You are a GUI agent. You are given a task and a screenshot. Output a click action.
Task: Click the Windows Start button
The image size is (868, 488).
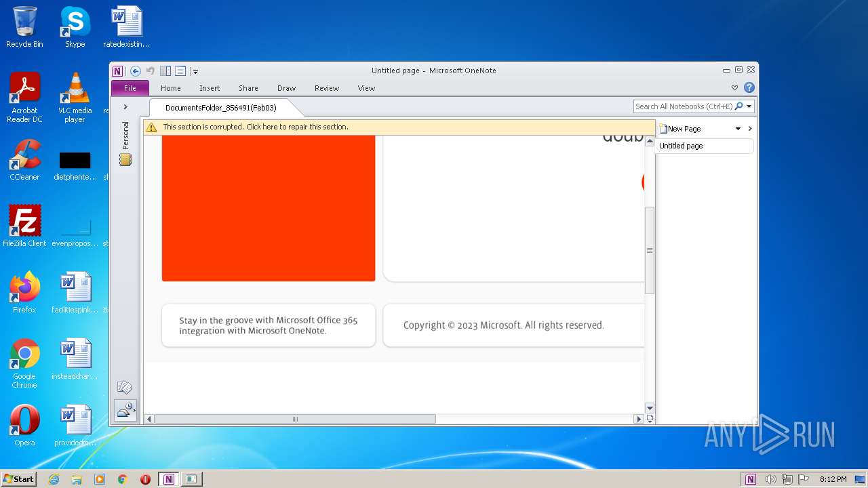tap(19, 479)
